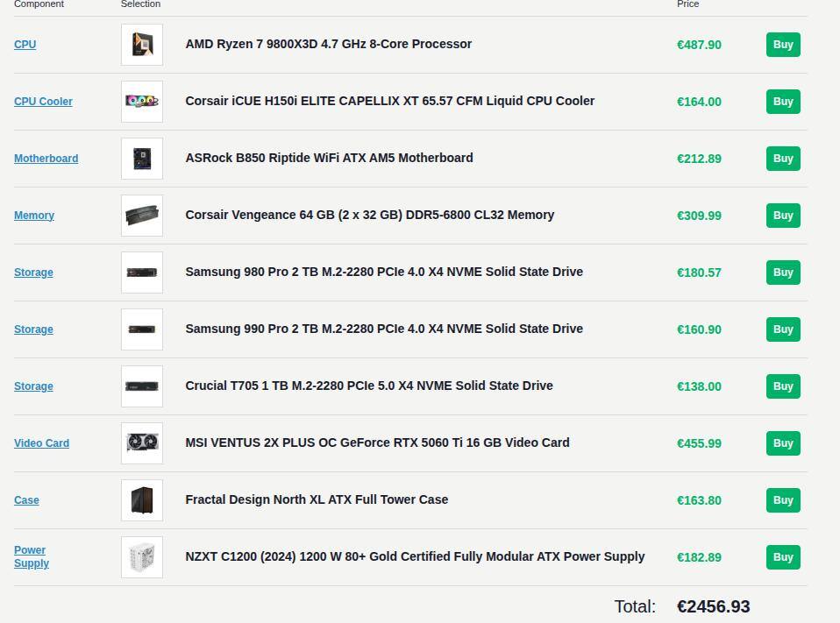The height and width of the screenshot is (623, 840).
Task: Open the Fractal Design North case image
Action: 142,500
